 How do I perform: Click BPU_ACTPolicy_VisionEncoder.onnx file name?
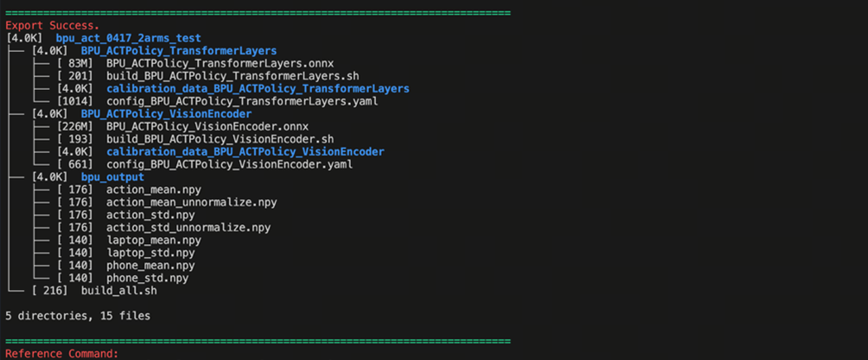207,126
